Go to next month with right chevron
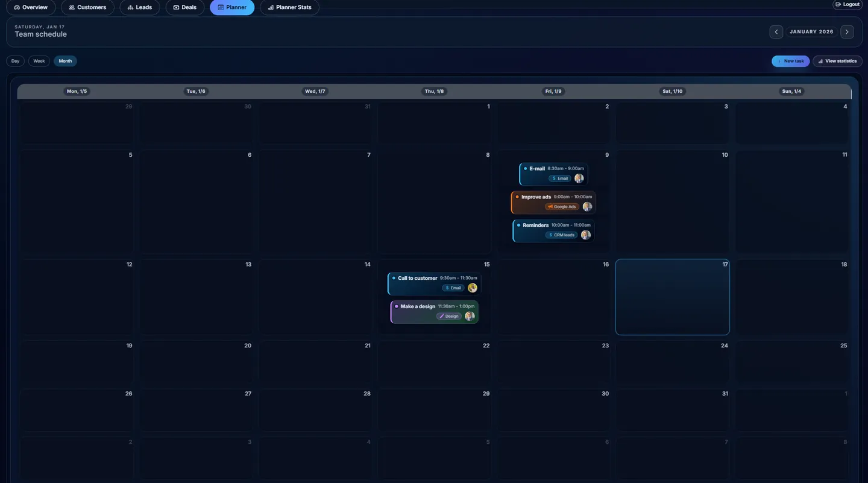Viewport: 868px width, 483px height. (x=847, y=32)
